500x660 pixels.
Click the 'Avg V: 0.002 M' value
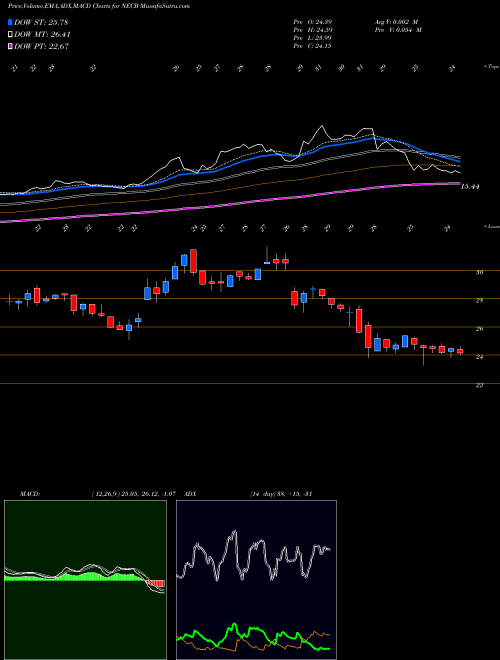pos(397,22)
